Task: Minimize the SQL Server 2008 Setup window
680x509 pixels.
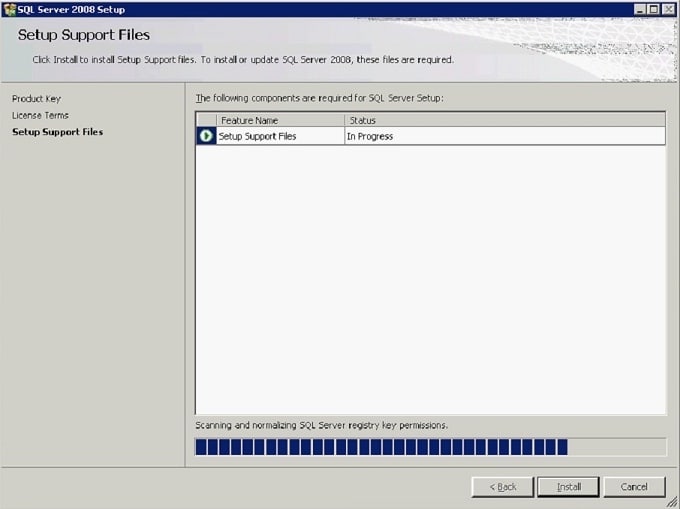Action: (639, 9)
